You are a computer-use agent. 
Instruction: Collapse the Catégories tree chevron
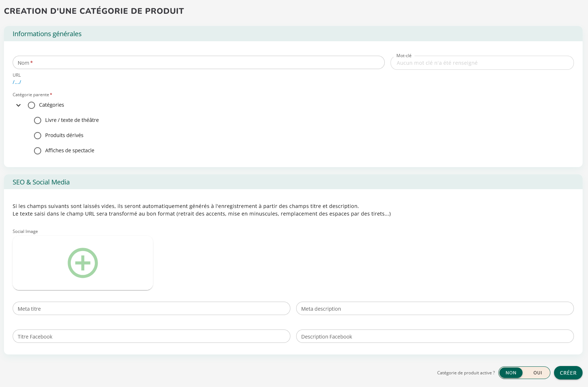pyautogui.click(x=18, y=105)
